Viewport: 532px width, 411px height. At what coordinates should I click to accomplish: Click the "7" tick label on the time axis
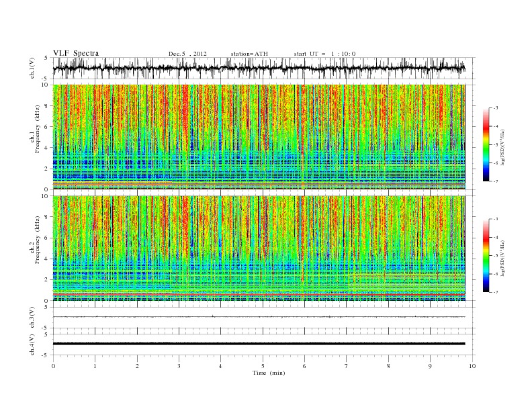point(347,366)
